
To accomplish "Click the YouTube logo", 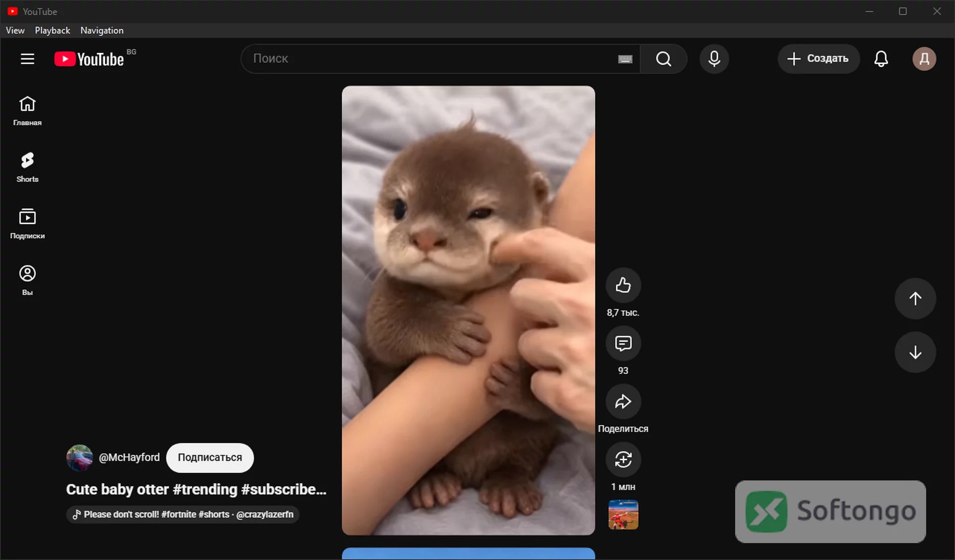I will click(89, 59).
